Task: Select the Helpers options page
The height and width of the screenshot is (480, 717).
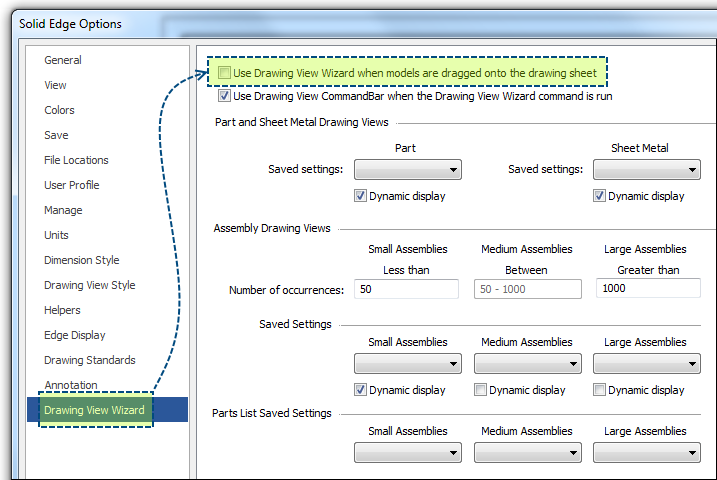Action: (62, 310)
